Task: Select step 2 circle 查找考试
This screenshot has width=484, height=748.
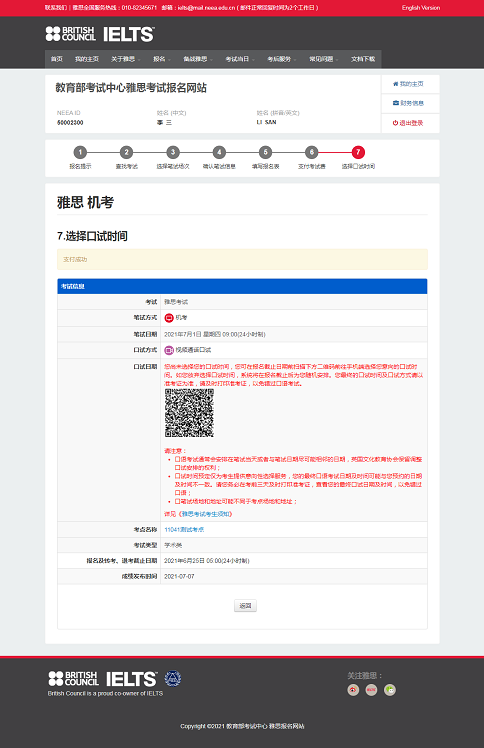Action: click(x=126, y=152)
